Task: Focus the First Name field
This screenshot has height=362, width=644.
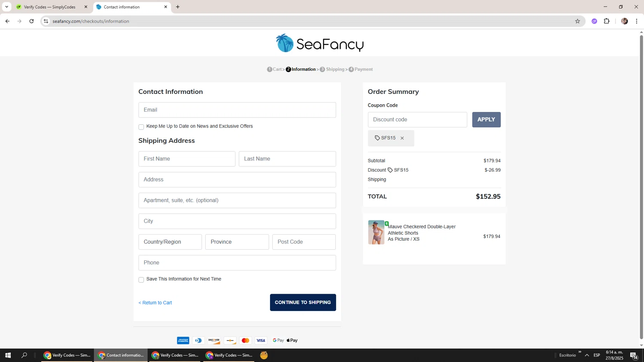Action: click(x=187, y=159)
